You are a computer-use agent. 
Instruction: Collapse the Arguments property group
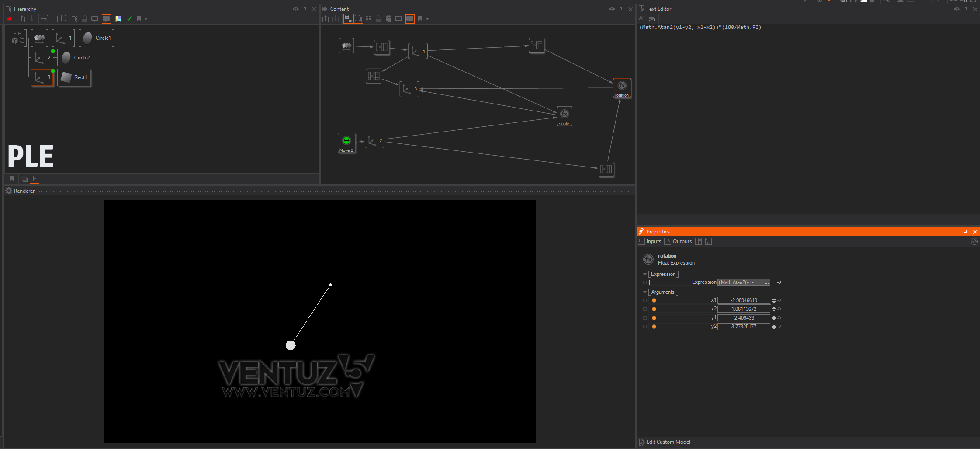pyautogui.click(x=644, y=292)
